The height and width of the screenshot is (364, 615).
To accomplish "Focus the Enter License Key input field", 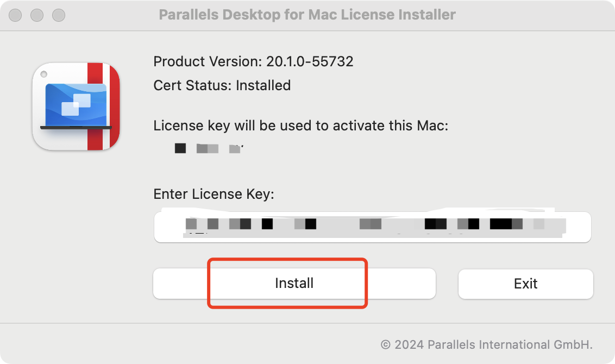I will (x=372, y=227).
